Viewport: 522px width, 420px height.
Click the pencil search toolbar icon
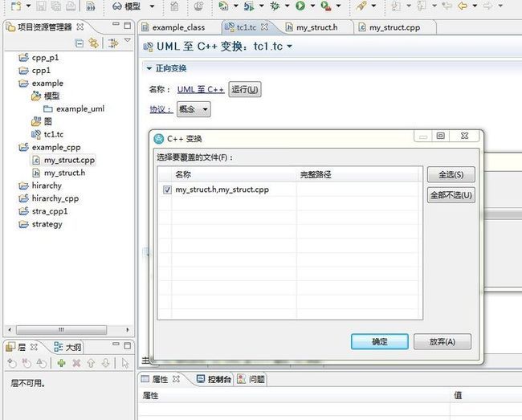[361, 6]
